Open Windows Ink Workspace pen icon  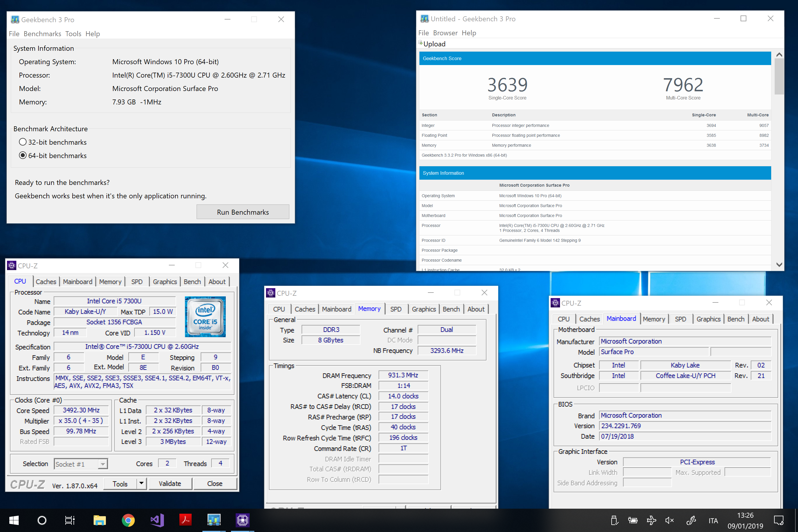tap(691, 520)
